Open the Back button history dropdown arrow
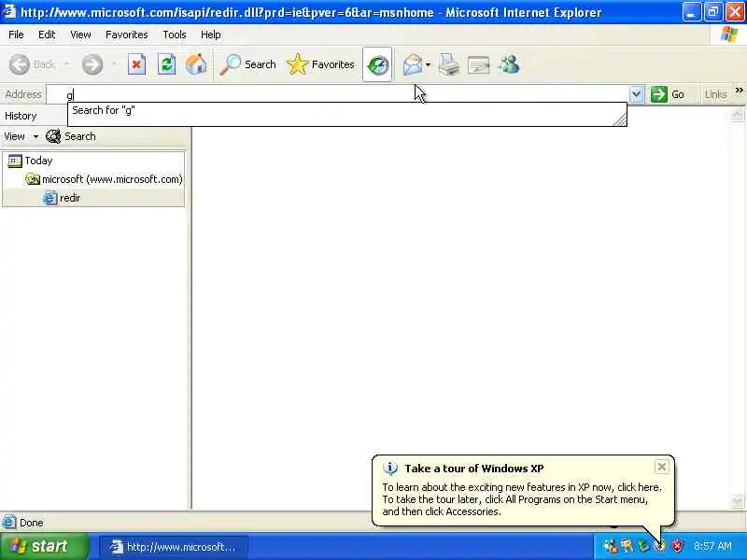747x560 pixels. coord(66,64)
